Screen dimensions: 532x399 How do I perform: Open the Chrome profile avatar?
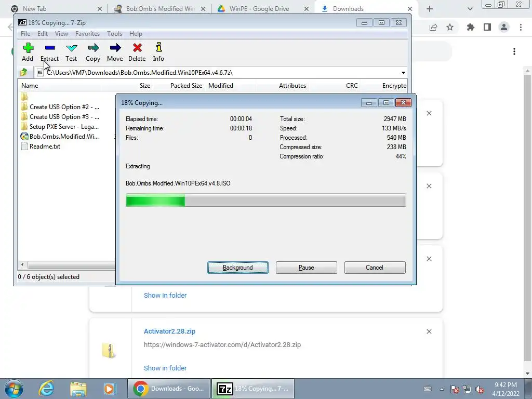(x=504, y=27)
